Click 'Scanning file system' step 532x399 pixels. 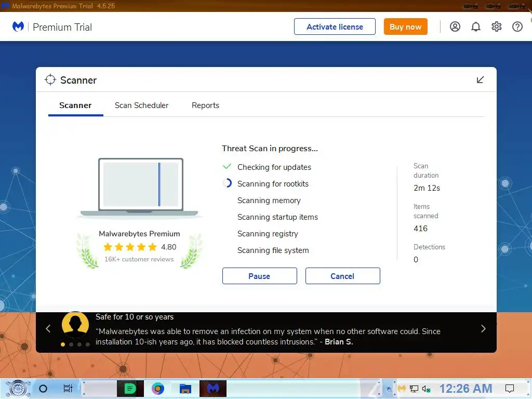(273, 250)
